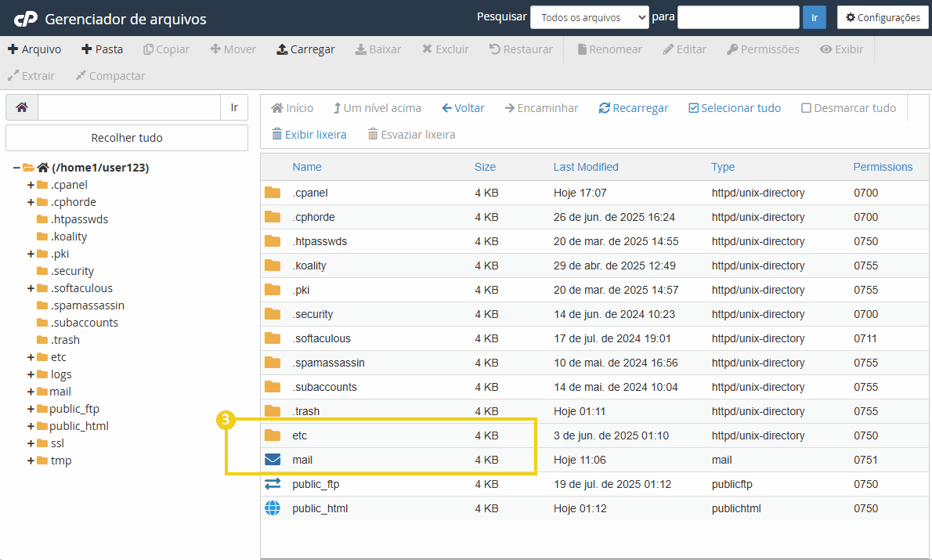Create a new folder with Pasta
The width and height of the screenshot is (932, 560).
click(x=103, y=49)
